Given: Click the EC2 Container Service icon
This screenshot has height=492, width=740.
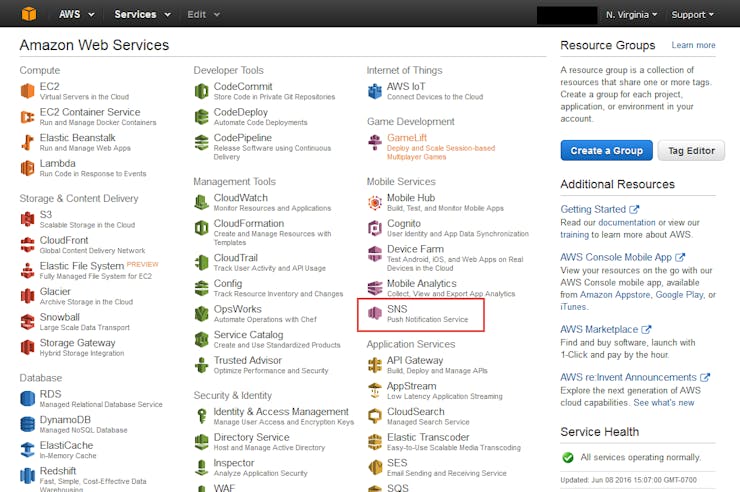Looking at the screenshot, I should coord(28,117).
